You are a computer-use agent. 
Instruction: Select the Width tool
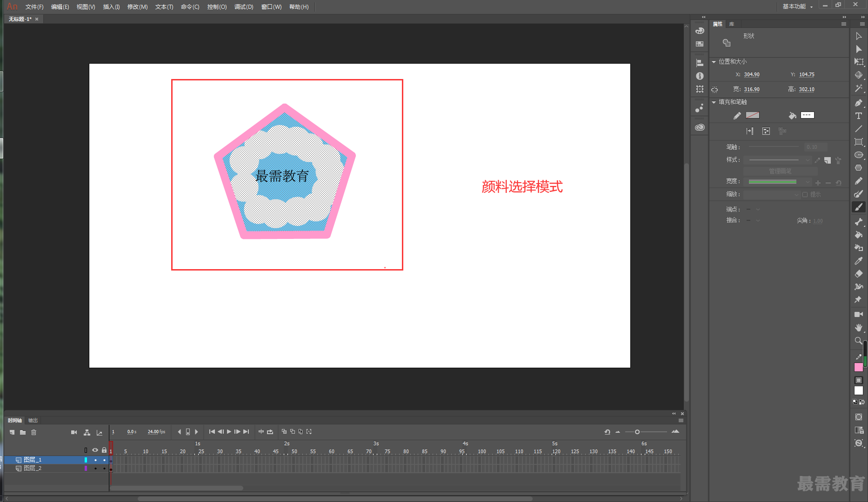tap(859, 287)
